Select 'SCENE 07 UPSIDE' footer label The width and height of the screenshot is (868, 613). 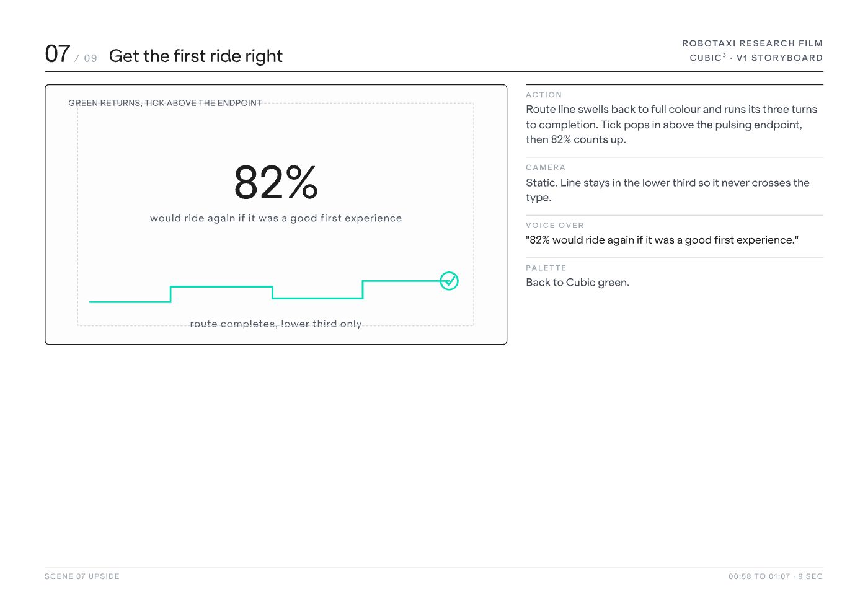pyautogui.click(x=82, y=576)
